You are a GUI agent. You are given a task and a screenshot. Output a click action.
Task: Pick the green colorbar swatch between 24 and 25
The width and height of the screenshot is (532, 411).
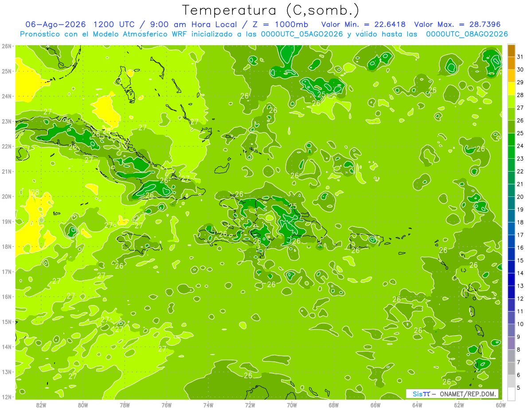click(x=511, y=140)
